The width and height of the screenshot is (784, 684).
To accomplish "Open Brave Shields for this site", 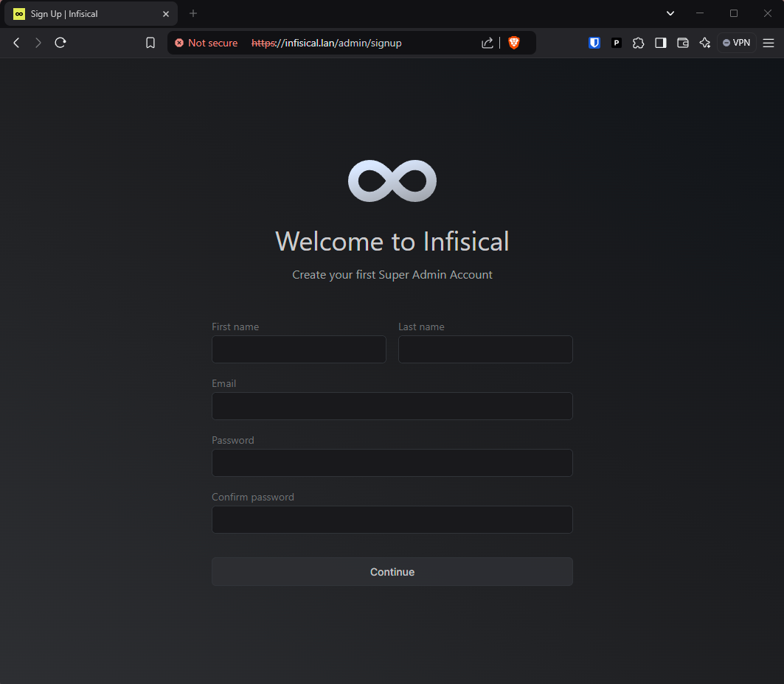I will tap(513, 43).
